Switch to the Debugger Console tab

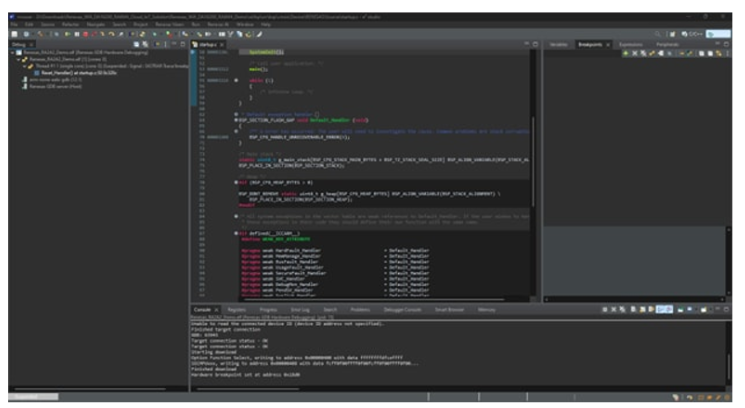click(402, 310)
